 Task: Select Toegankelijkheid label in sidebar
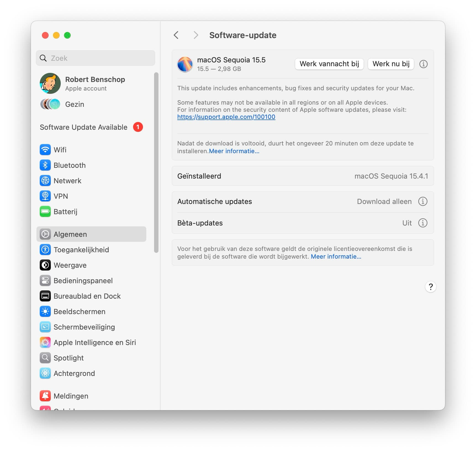pos(81,250)
